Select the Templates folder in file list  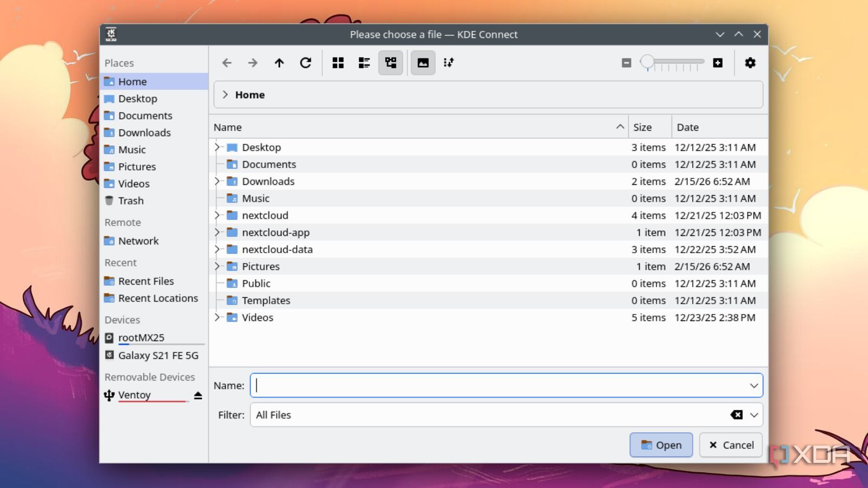click(x=488, y=300)
